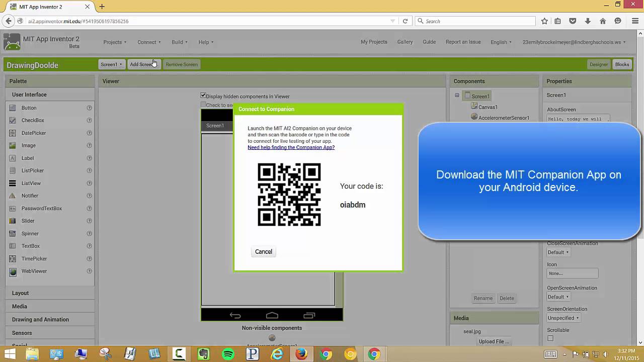The width and height of the screenshot is (644, 362).
Task: Open the Screen1 screen selector dropdown
Action: point(111,64)
